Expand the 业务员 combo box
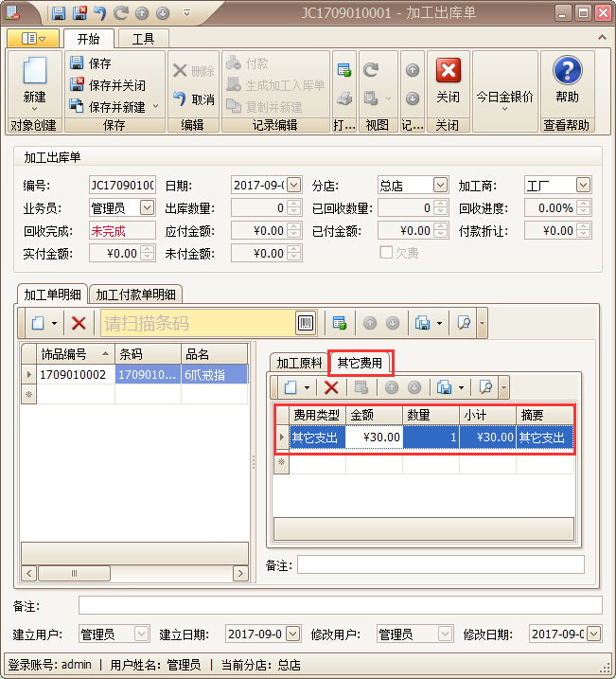The width and height of the screenshot is (616, 679). click(147, 207)
